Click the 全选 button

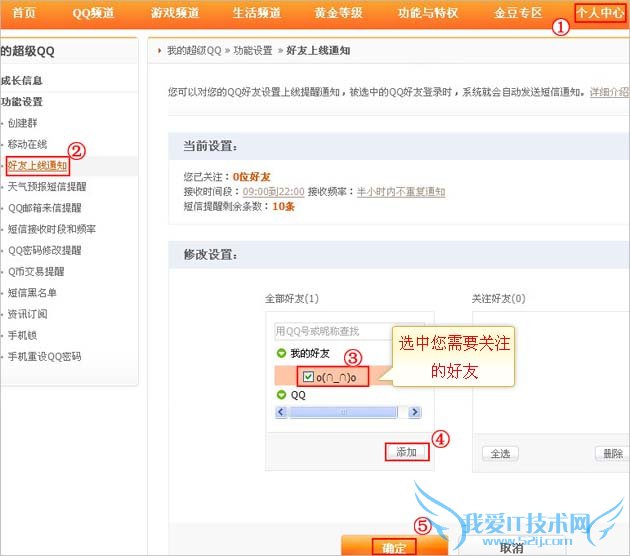click(500, 454)
